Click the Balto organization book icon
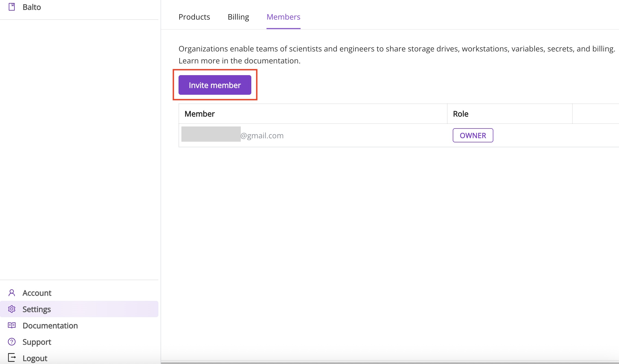This screenshot has width=619, height=364. click(12, 7)
